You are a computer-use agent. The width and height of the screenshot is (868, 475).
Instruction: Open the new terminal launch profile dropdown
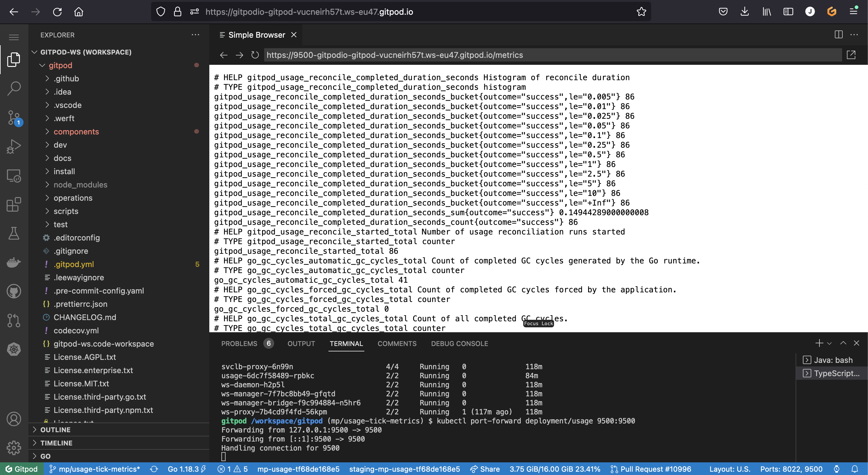pos(830,343)
